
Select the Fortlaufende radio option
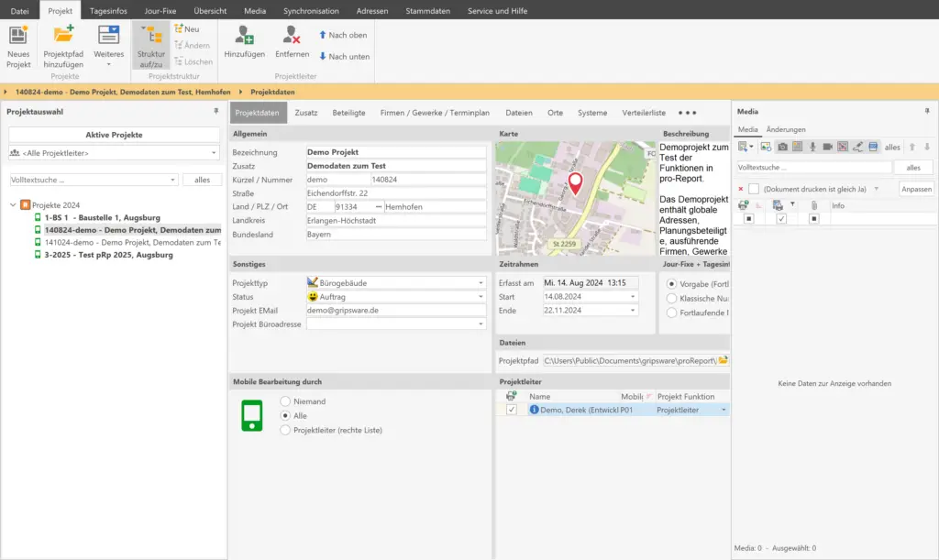point(671,313)
